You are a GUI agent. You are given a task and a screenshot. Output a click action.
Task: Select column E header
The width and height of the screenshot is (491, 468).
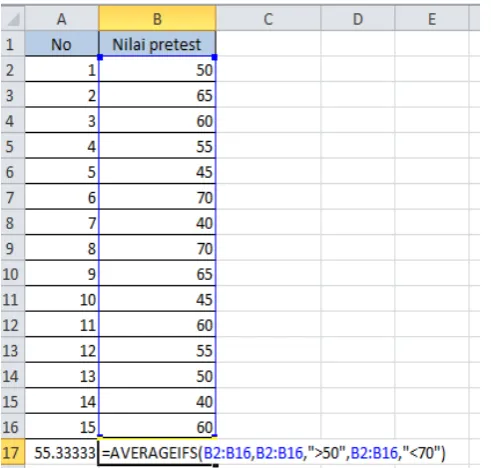tap(432, 19)
